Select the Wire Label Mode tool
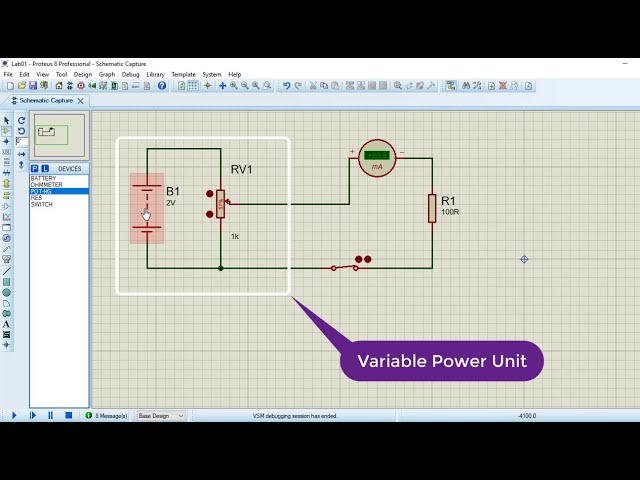This screenshot has width=640, height=480. click(6, 152)
